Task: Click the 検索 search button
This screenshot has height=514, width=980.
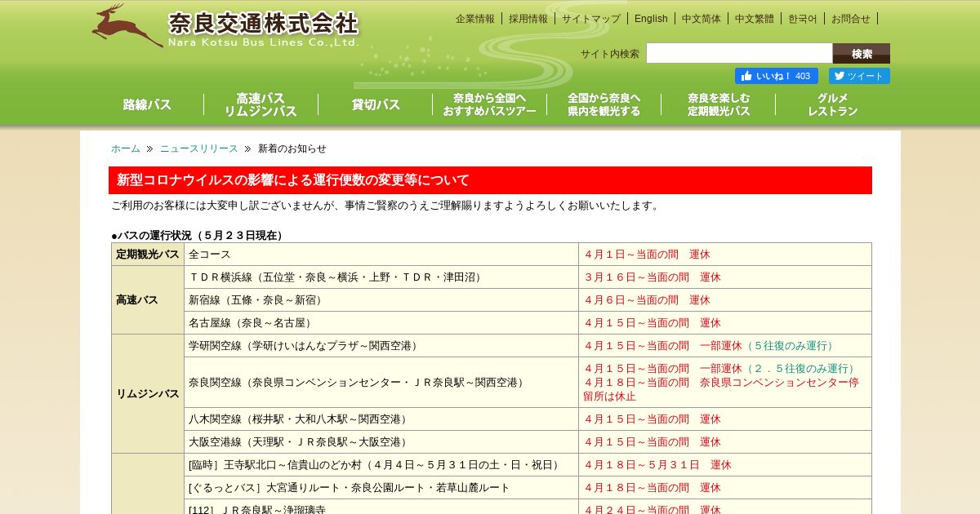Action: pos(862,54)
